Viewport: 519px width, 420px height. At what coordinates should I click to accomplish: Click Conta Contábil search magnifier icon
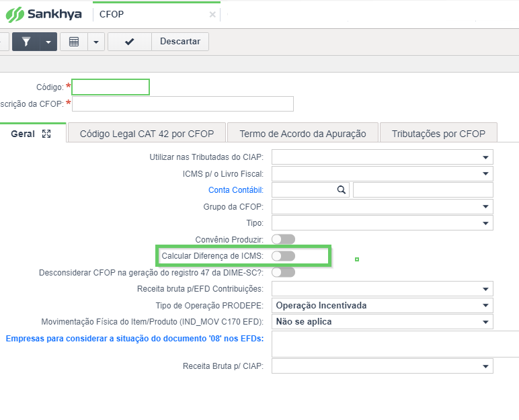(342, 190)
